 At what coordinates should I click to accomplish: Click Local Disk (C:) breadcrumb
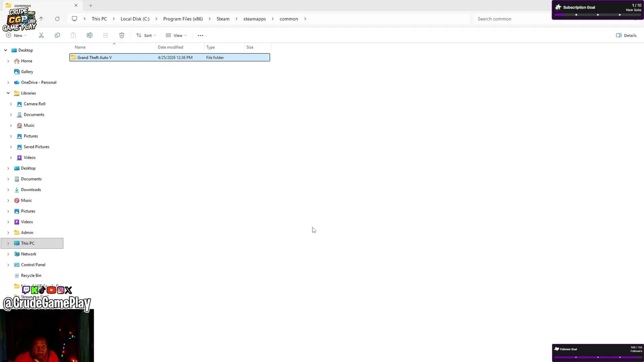(135, 19)
